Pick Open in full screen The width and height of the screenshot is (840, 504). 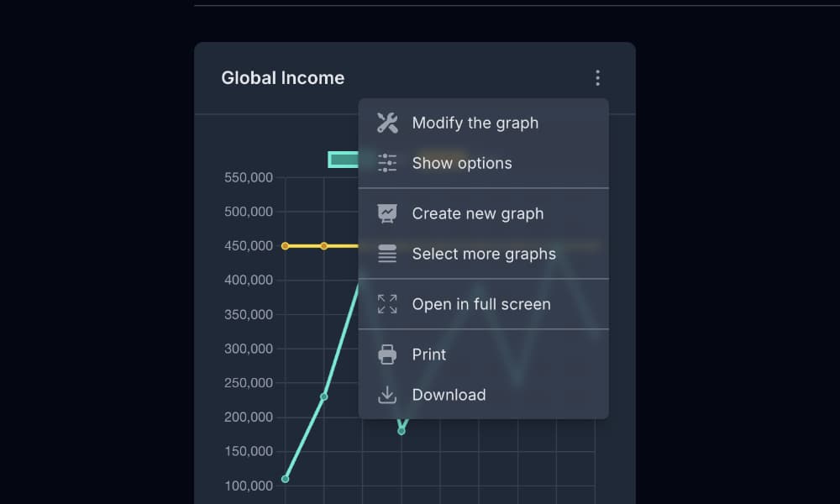480,304
